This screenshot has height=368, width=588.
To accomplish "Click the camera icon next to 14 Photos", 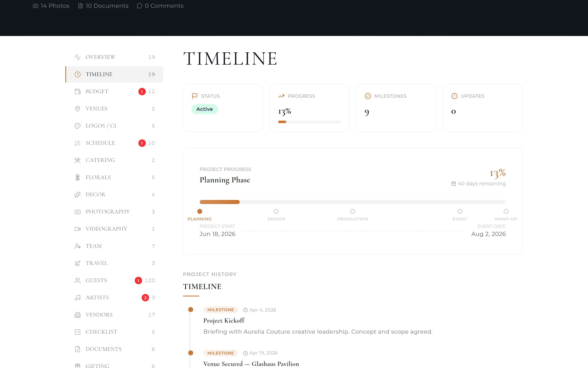I will pos(36,6).
